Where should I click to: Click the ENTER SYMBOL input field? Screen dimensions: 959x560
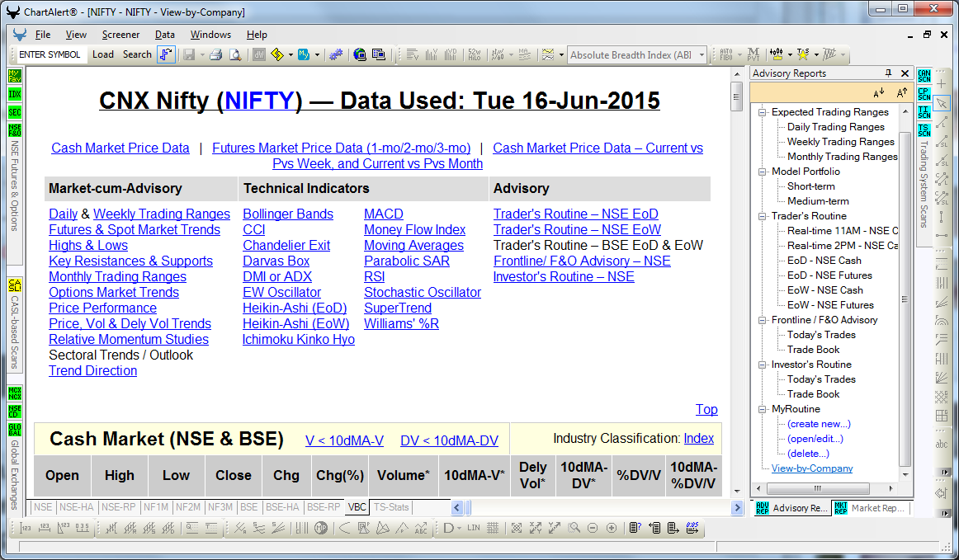coord(50,54)
